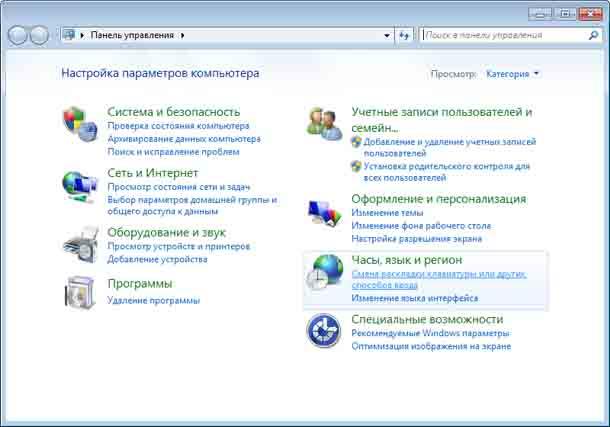Expand arrow after Панель управления breadcrumb
Image resolution: width=610 pixels, height=427 pixels.
[182, 35]
